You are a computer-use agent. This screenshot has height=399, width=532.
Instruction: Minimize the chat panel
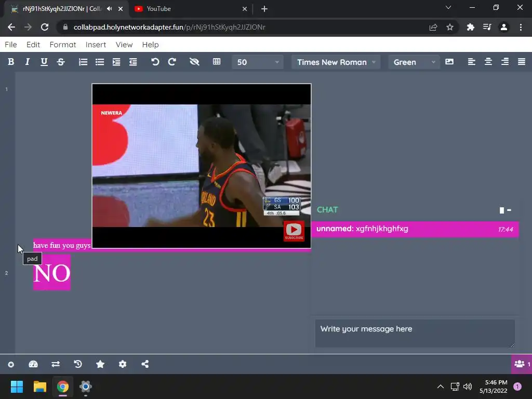(509, 210)
